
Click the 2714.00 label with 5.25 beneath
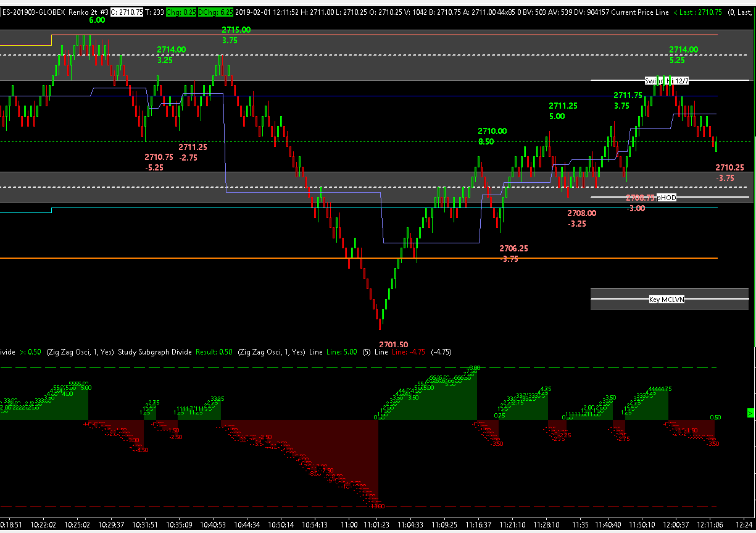coord(684,49)
